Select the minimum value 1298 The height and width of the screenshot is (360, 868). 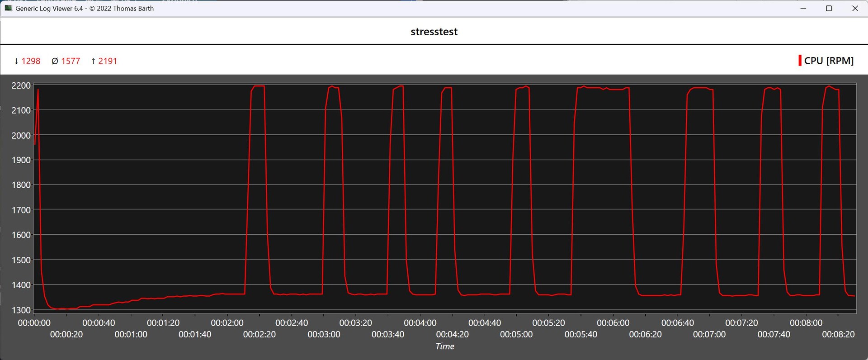pos(31,61)
